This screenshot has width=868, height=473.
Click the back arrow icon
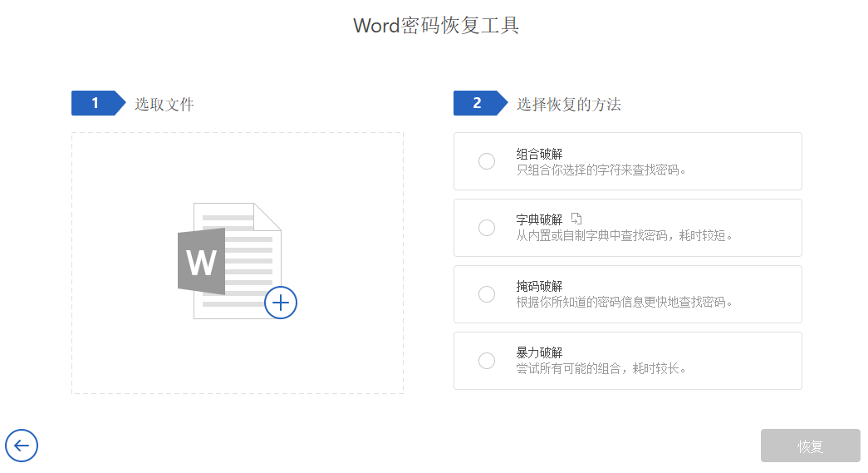tap(22, 446)
